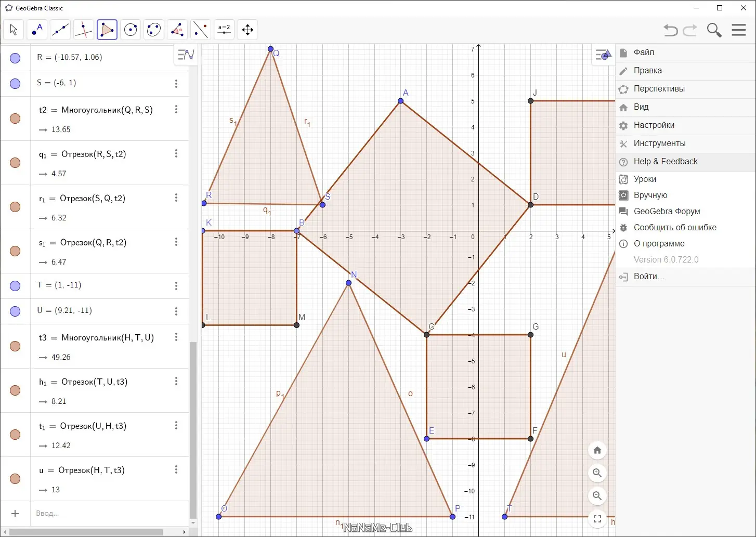Expand the Настройки menu section
This screenshot has width=756, height=537.
click(685, 125)
